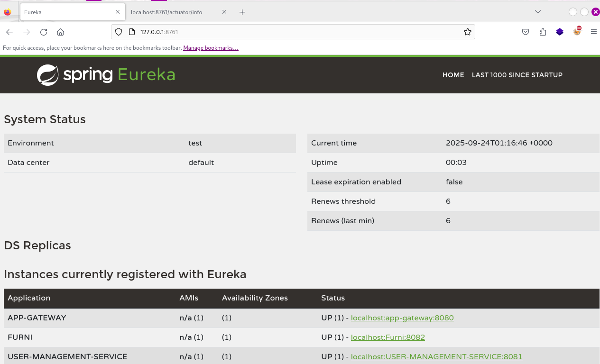
Task: Close the browser window with X button
Action: pos(595,12)
